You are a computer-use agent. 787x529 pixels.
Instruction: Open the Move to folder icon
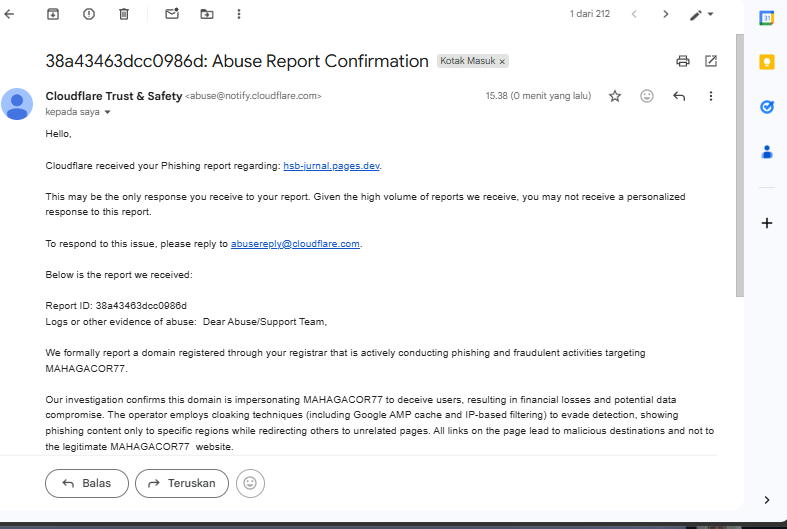pos(207,14)
